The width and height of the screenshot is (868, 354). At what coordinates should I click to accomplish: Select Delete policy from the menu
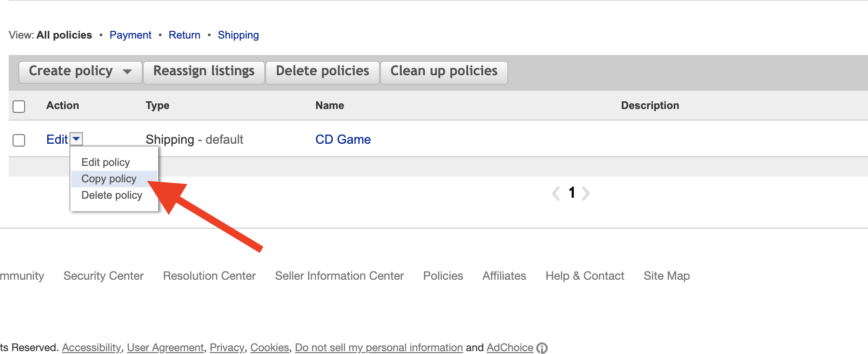tap(112, 195)
